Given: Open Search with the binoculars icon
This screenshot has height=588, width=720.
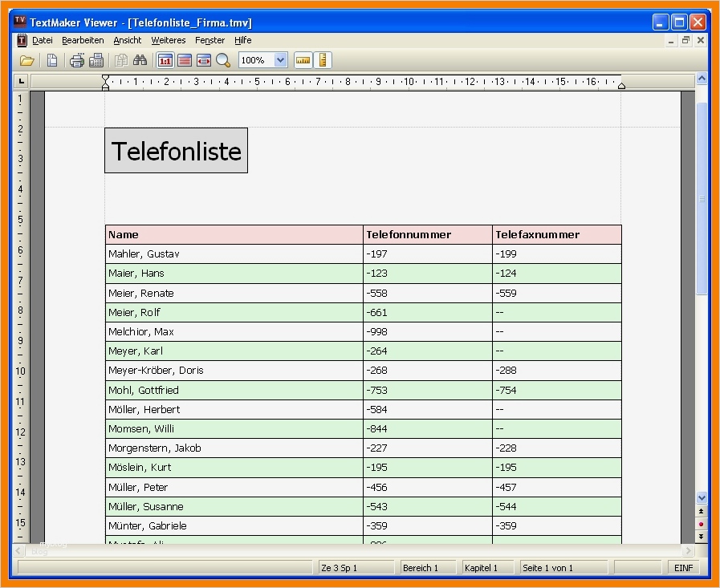Looking at the screenshot, I should [x=140, y=60].
